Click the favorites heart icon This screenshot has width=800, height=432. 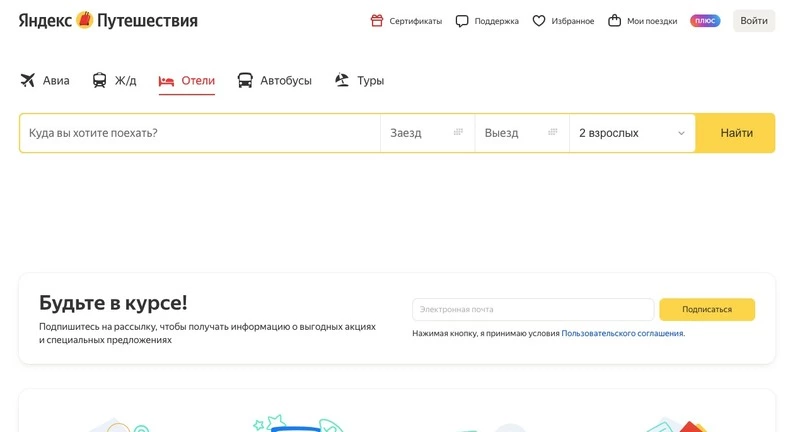point(539,21)
